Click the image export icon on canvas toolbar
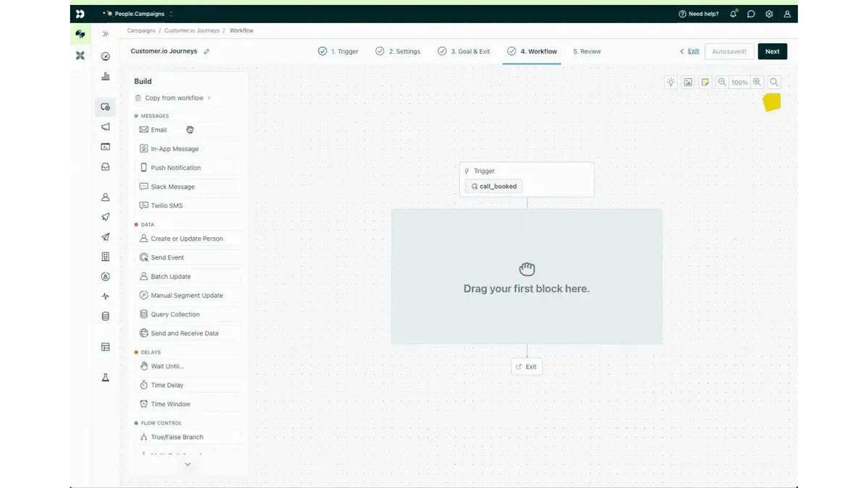Viewport: 868px width, 488px height. (688, 82)
